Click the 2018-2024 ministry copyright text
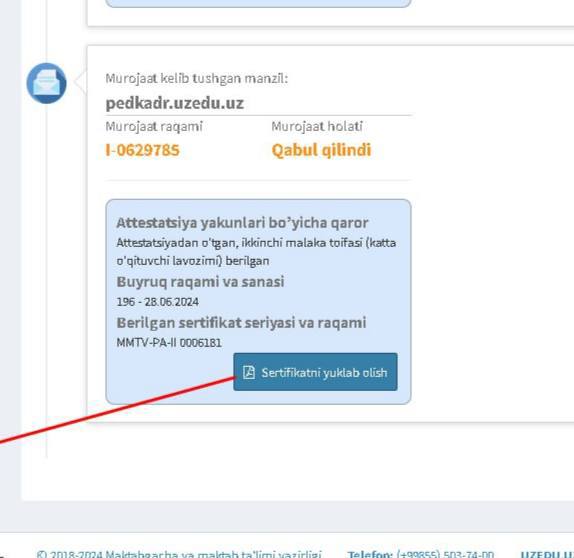Viewport: 574px width, 558px height. 179,554
